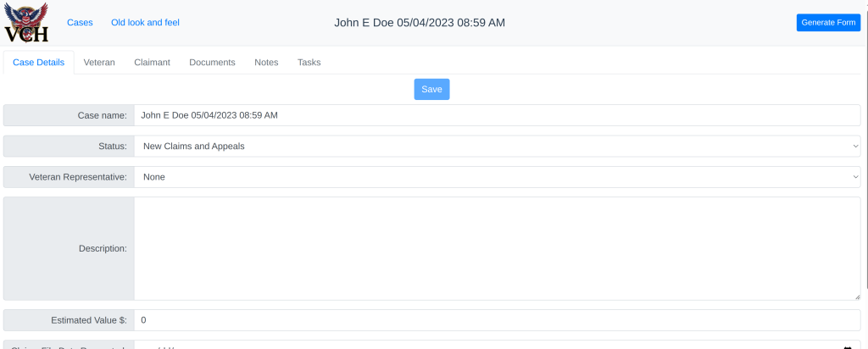Click the page title John E Doe heading
This screenshot has height=349, width=868.
tap(420, 23)
